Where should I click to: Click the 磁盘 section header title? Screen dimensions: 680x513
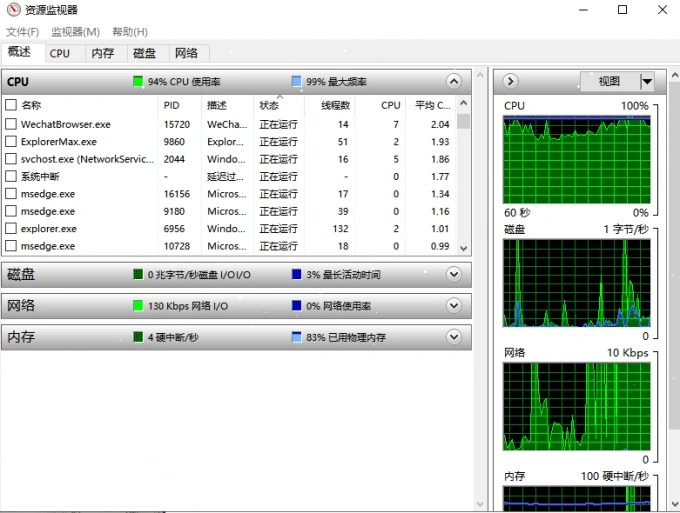(21, 274)
